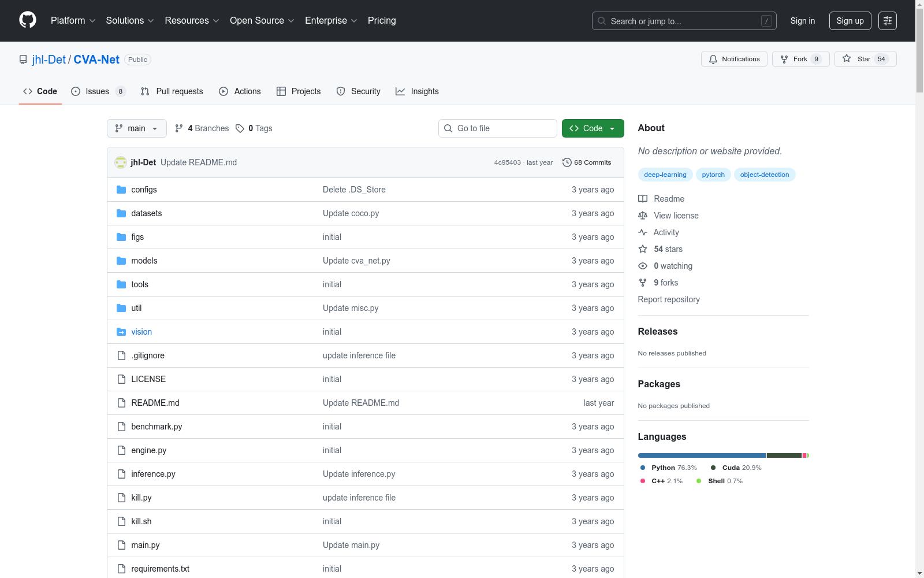Click the deep-learning topic tag
This screenshot has width=924, height=578.
(665, 175)
